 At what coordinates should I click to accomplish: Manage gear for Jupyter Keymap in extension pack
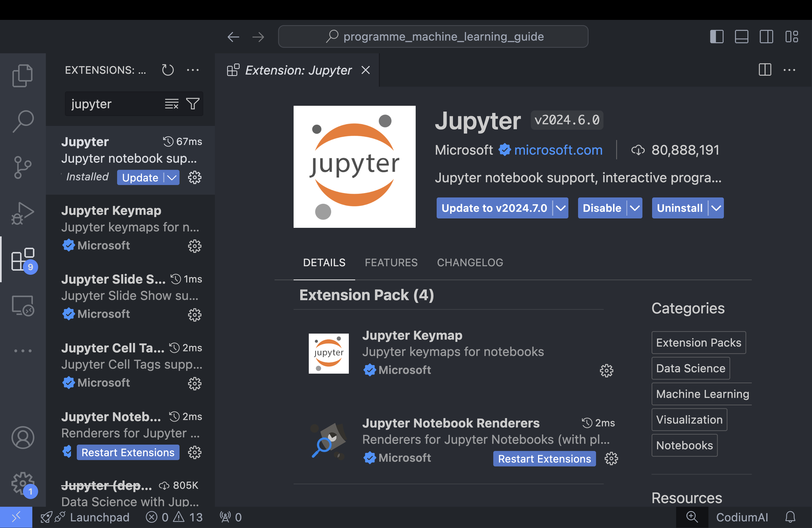[x=606, y=370]
